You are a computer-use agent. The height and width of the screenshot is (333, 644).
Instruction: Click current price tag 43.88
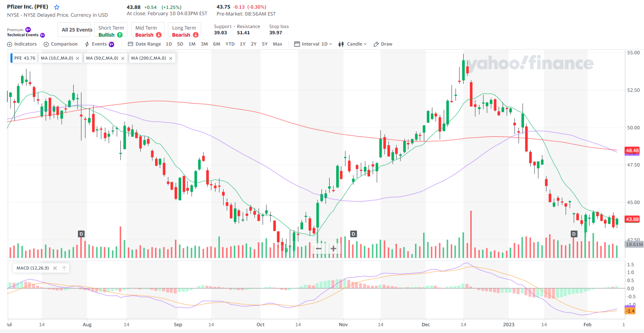pos(632,219)
